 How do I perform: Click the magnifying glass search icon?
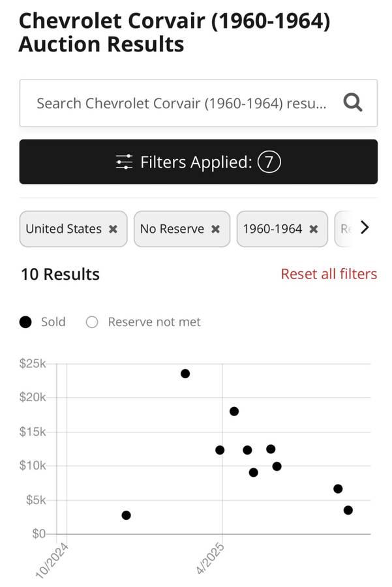tap(353, 103)
